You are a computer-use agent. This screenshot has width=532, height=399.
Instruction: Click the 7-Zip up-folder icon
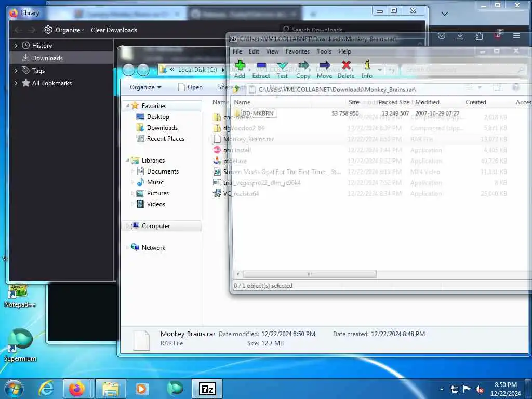[x=236, y=89]
